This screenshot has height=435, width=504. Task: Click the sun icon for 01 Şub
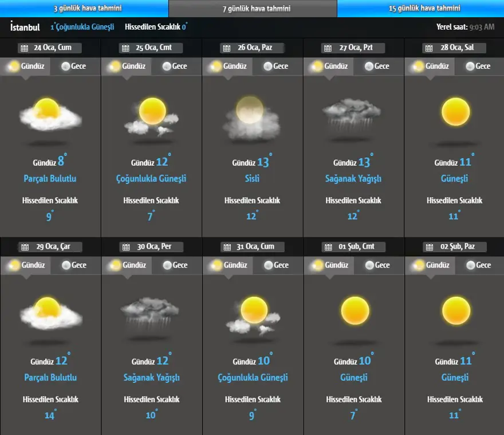pyautogui.click(x=355, y=311)
